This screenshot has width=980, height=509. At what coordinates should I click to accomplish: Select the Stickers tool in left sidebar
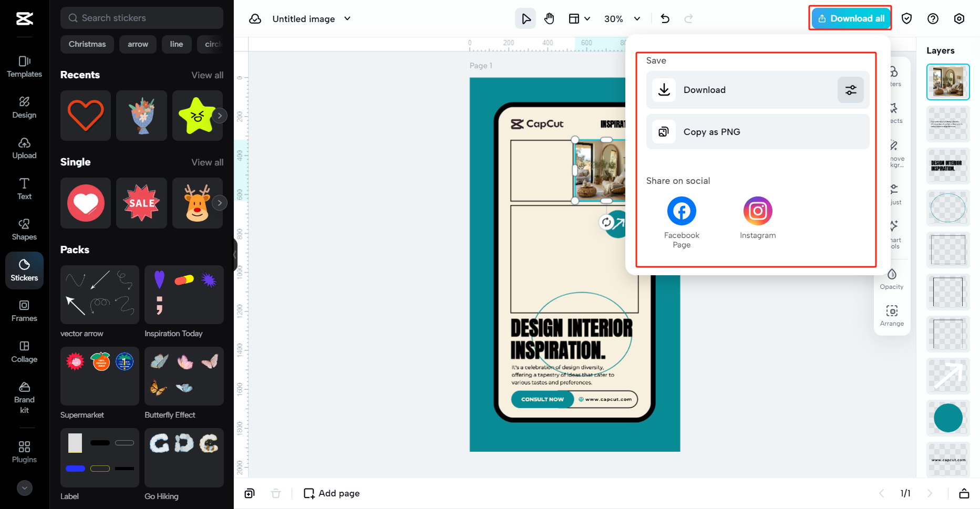pyautogui.click(x=24, y=270)
